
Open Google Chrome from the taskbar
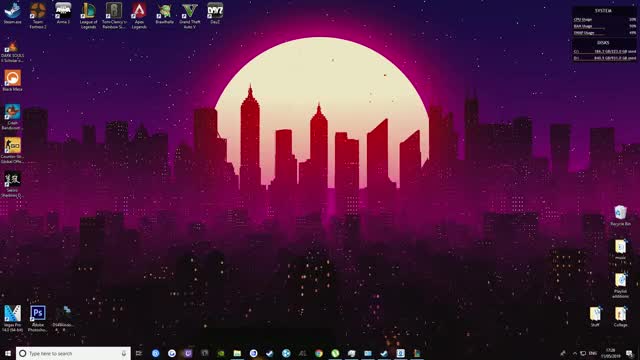tap(319, 353)
